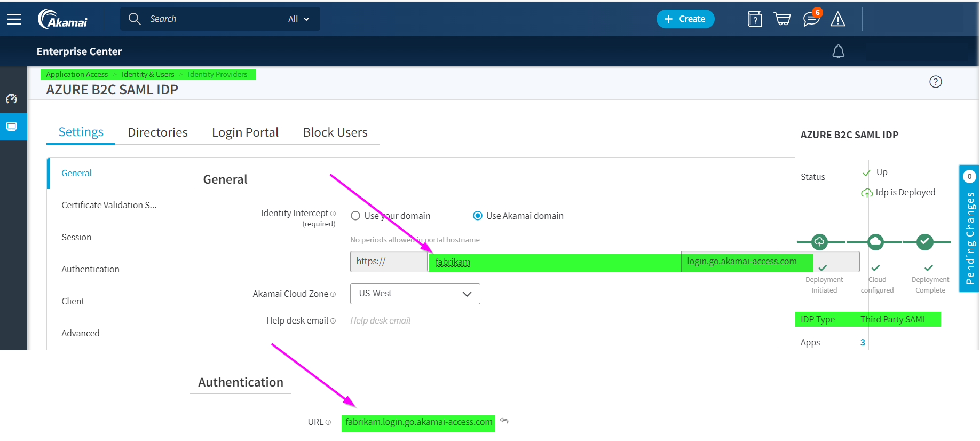Click the fabrikam hostname input field
This screenshot has height=441, width=980.
[x=555, y=262]
